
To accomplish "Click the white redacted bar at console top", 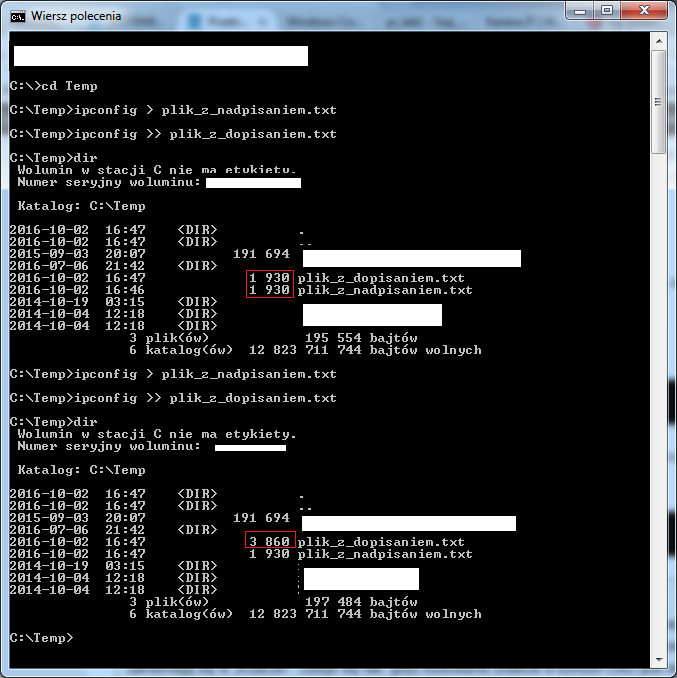I will tap(160, 56).
